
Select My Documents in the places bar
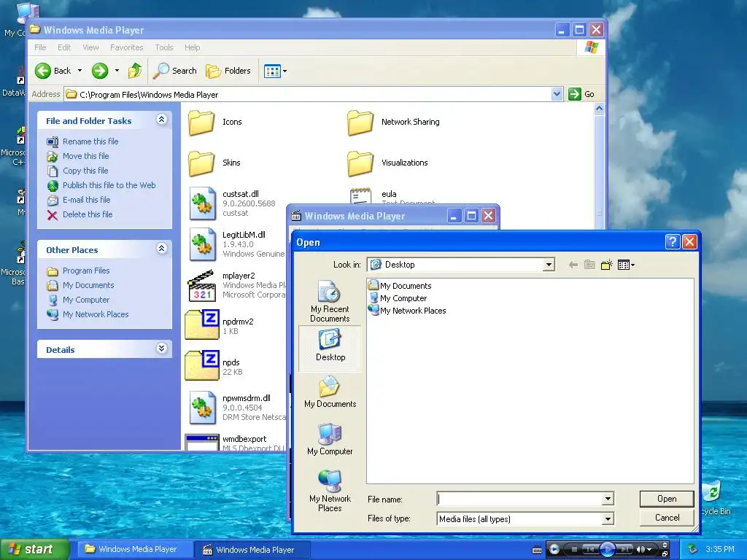(330, 392)
